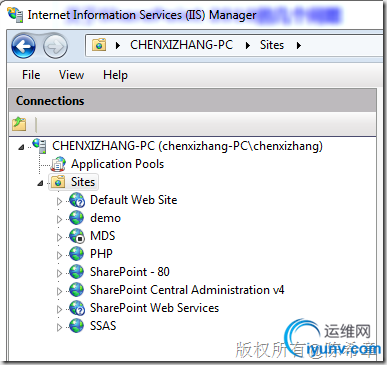
Task: Click the greyed Forward navigation arrow
Action: pos(55,46)
